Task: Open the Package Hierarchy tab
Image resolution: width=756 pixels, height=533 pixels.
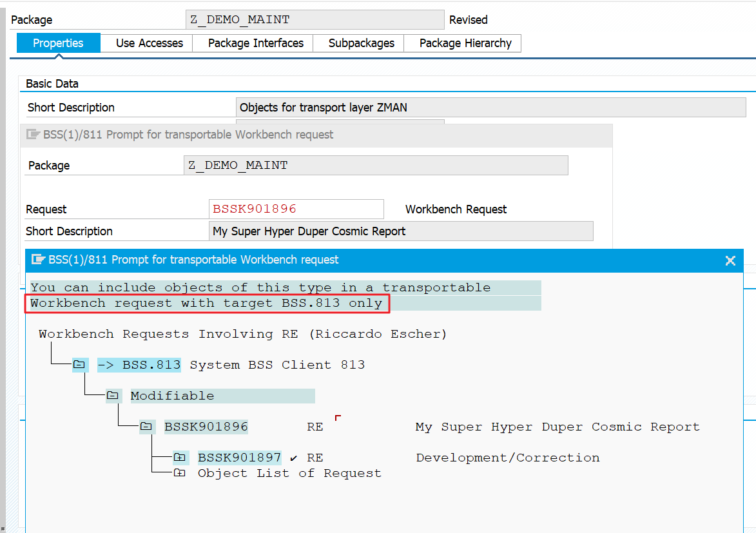Action: coord(465,43)
